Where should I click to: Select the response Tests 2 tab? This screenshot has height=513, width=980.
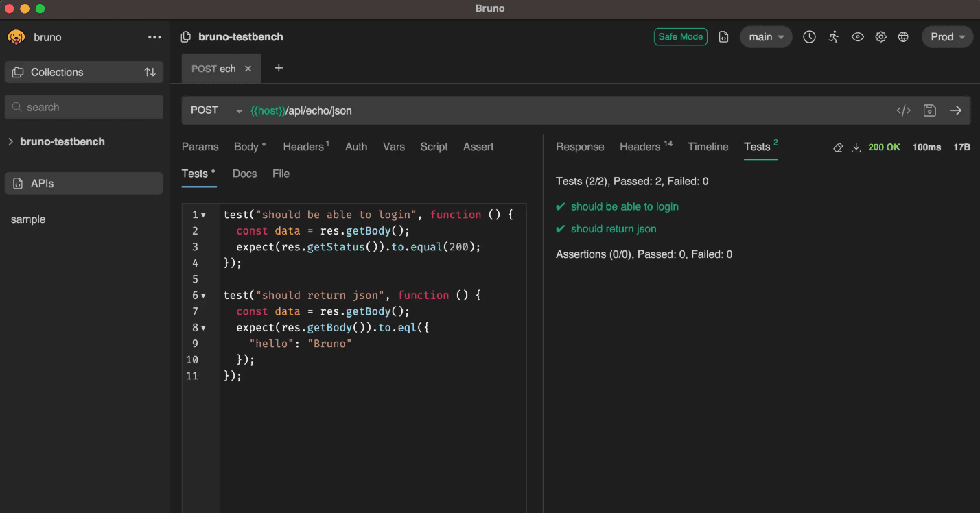tap(760, 147)
